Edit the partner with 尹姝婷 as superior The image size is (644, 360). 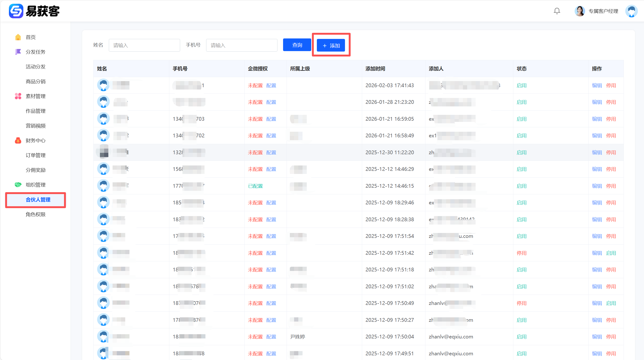coord(597,337)
